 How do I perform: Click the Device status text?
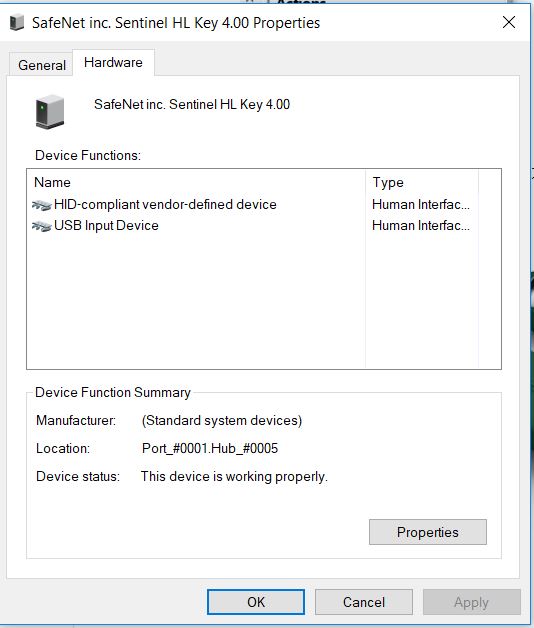(x=234, y=476)
